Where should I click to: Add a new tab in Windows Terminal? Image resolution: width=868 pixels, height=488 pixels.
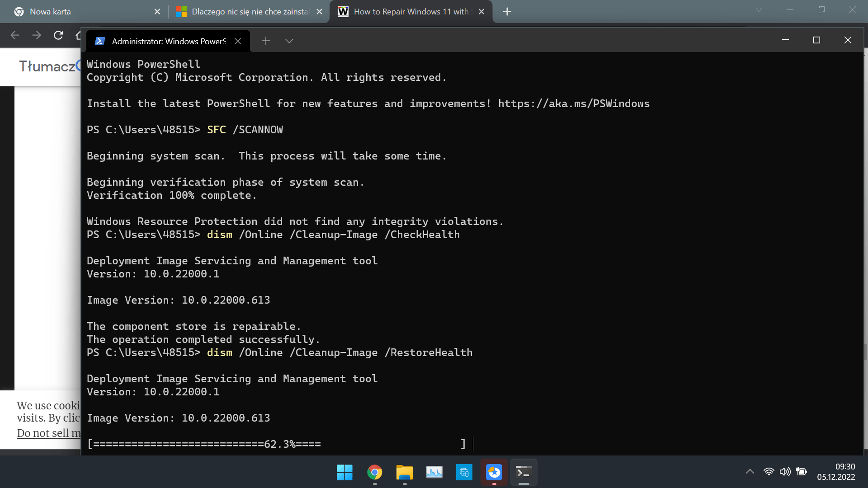coord(266,41)
